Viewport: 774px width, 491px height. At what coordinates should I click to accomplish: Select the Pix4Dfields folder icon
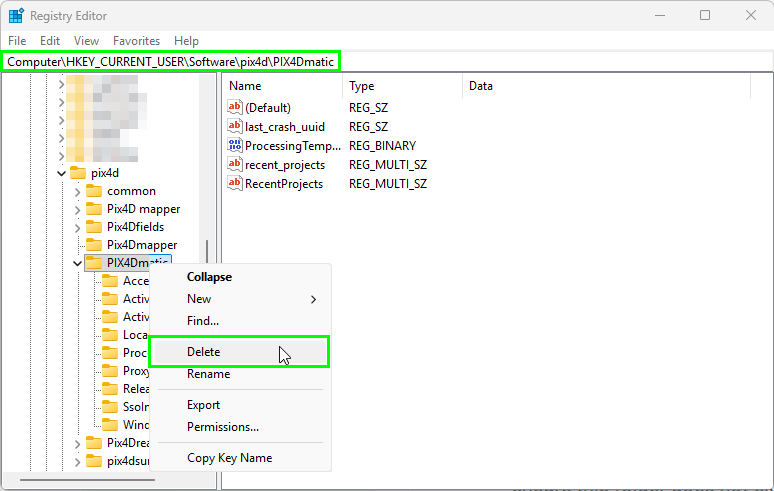tap(94, 227)
